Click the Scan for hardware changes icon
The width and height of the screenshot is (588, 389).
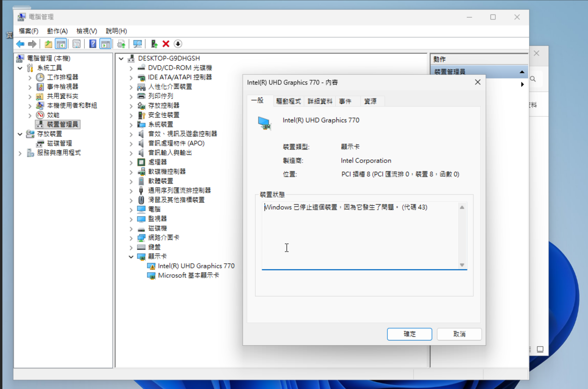137,44
